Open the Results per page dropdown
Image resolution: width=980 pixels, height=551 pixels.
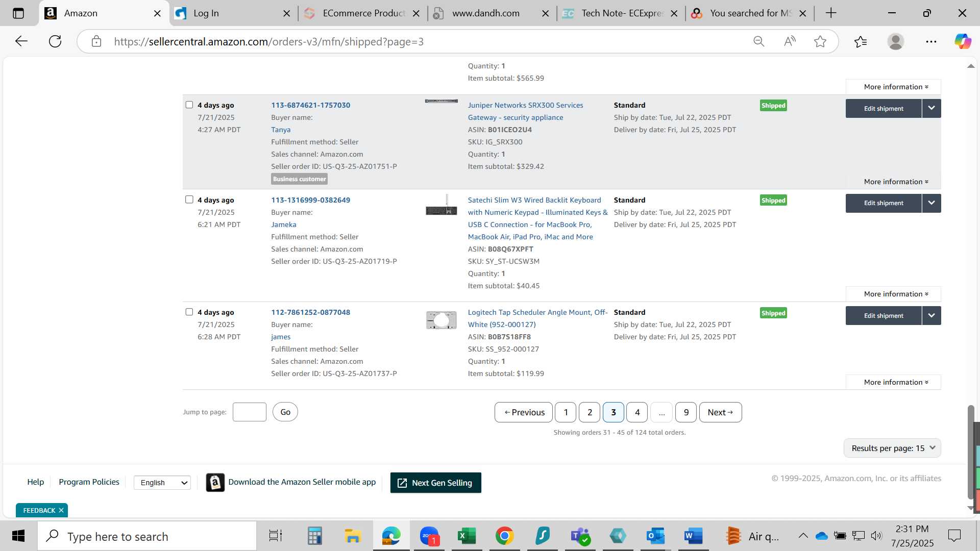892,448
